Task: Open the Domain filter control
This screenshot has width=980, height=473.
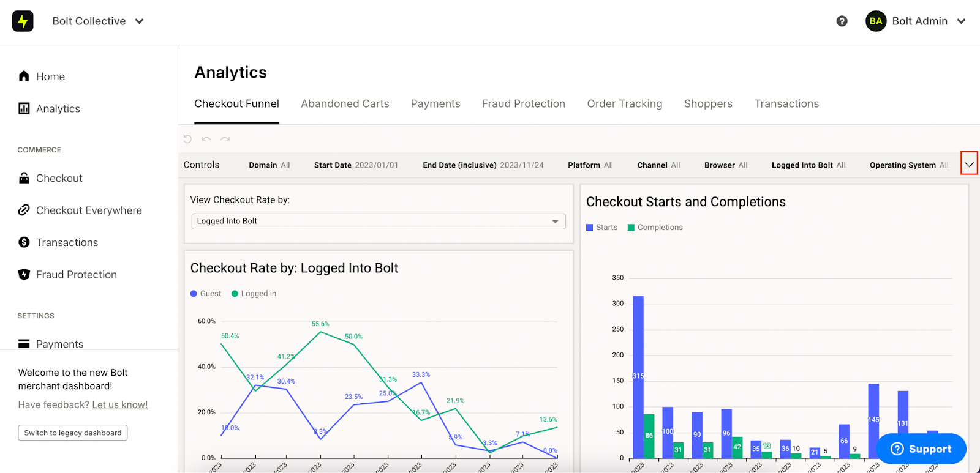Action: pyautogui.click(x=269, y=165)
